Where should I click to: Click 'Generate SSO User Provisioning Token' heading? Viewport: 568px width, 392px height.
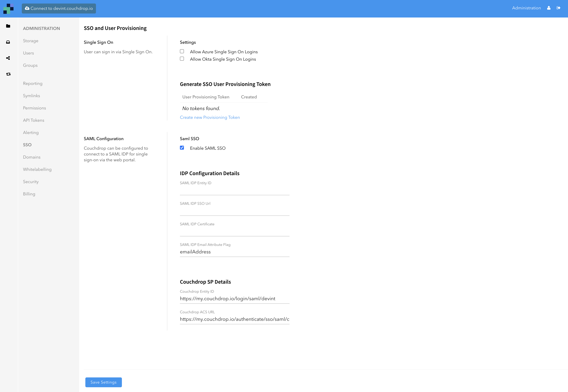[x=225, y=84]
